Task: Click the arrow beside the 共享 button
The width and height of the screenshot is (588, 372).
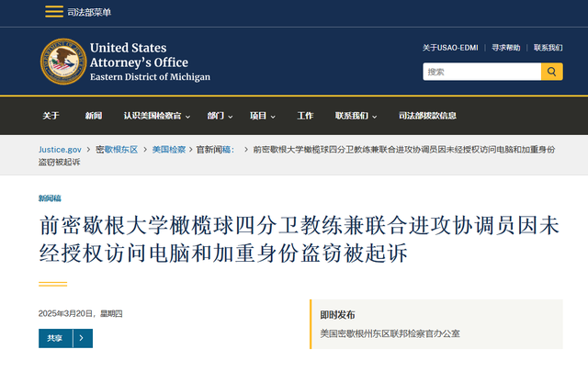Action: [x=83, y=338]
